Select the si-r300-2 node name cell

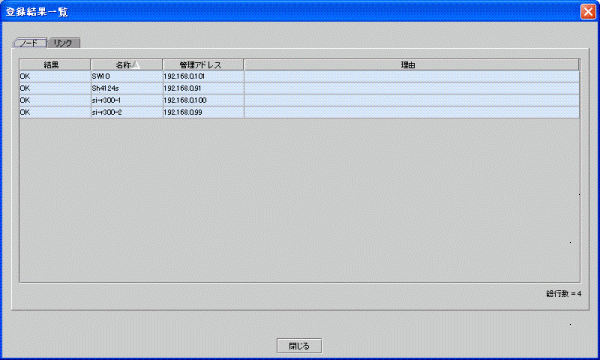[127, 112]
